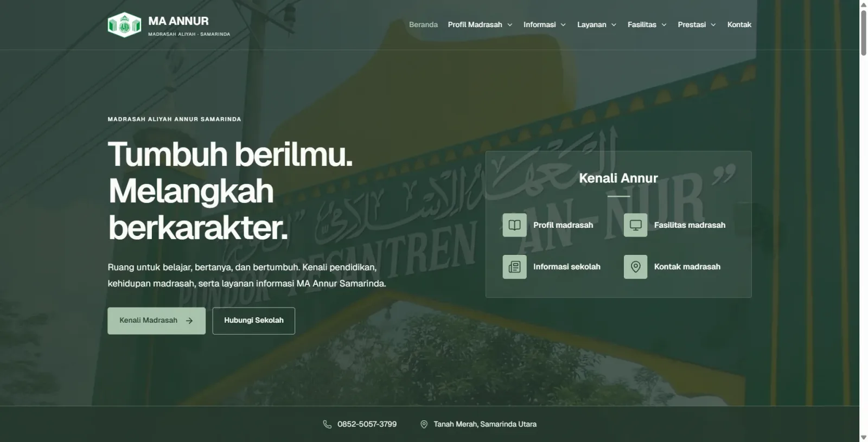Expand the Prestasi dropdown chevron
The width and height of the screenshot is (868, 442).
pos(713,25)
